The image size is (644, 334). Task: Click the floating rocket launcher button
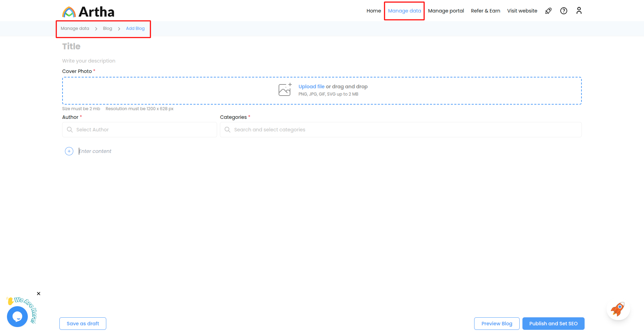pos(618,309)
